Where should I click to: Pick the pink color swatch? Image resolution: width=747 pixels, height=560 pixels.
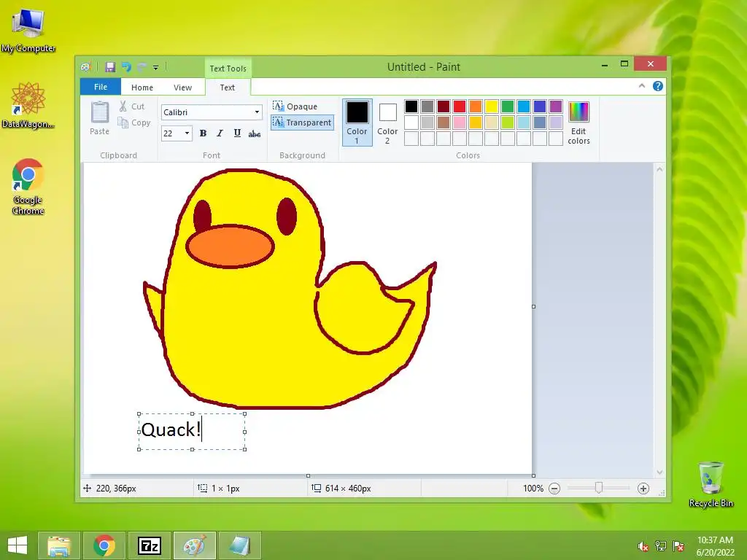460,122
